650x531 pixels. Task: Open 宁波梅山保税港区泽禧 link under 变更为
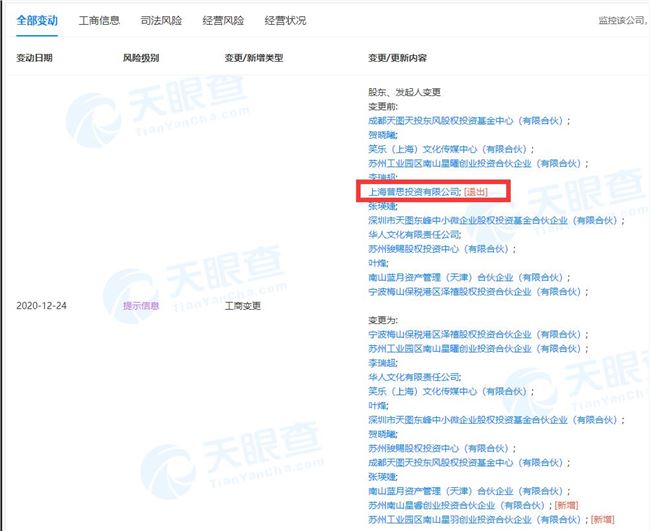click(475, 334)
